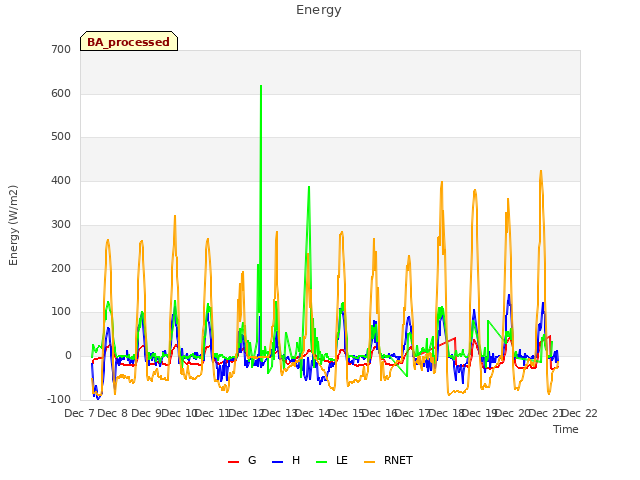This screenshot has height=480, width=640.
Task: Click the Dec 7 x-axis tick label
Action: 79,413
